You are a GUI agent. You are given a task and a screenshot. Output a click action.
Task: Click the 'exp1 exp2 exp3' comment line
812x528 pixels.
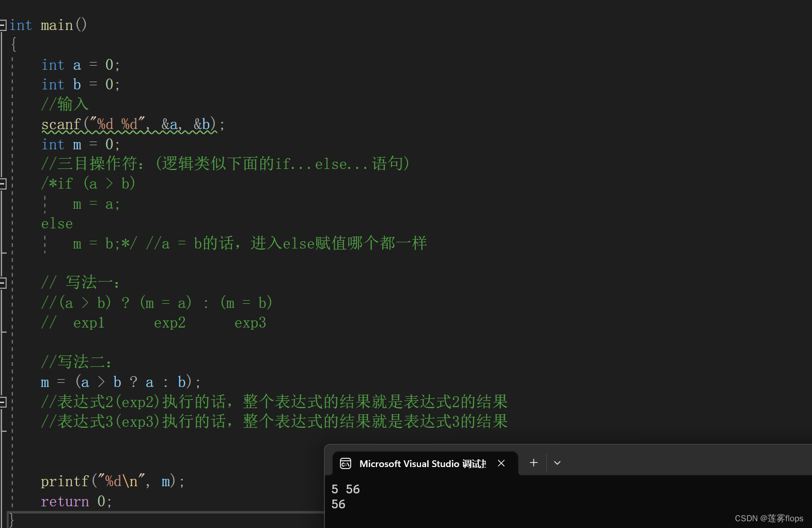(153, 323)
